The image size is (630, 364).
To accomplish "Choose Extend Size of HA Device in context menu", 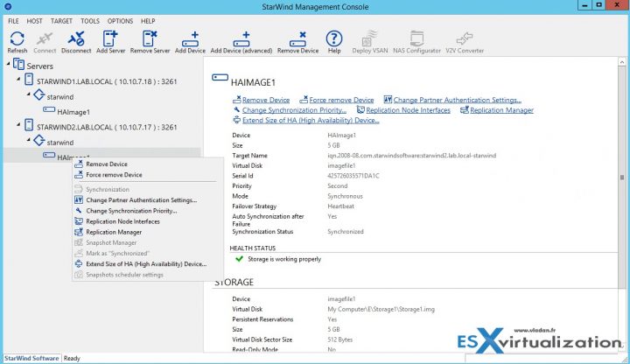I will click(148, 264).
